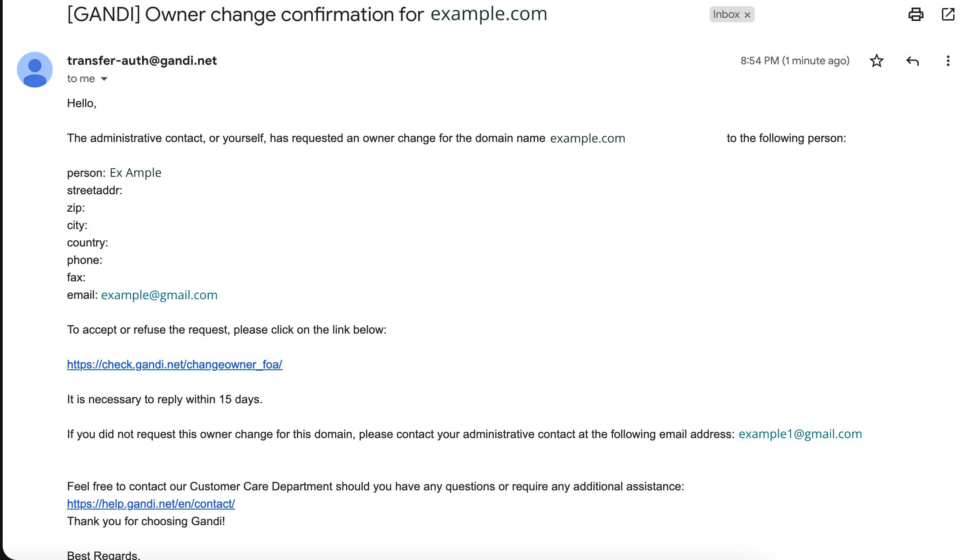Open the email in a new window

[948, 14]
